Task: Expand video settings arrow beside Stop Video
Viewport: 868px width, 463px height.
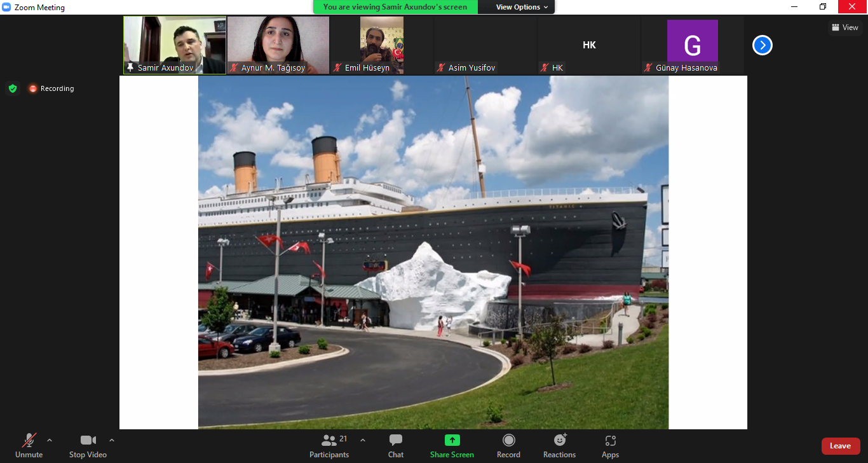Action: (112, 440)
